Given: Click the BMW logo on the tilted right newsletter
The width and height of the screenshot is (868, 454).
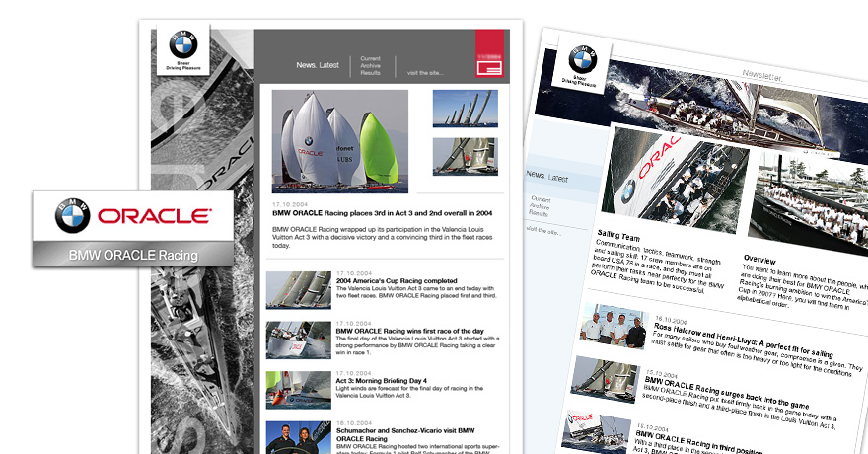Looking at the screenshot, I should tap(582, 59).
